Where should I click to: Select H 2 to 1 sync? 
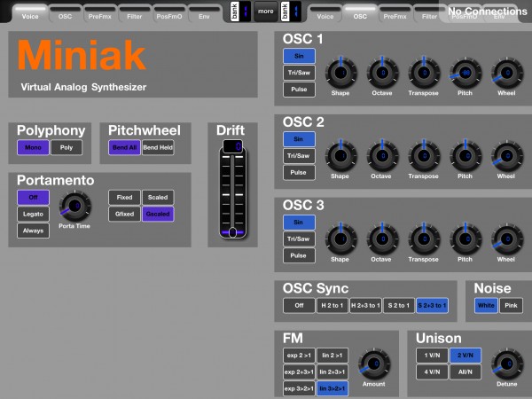pos(332,305)
